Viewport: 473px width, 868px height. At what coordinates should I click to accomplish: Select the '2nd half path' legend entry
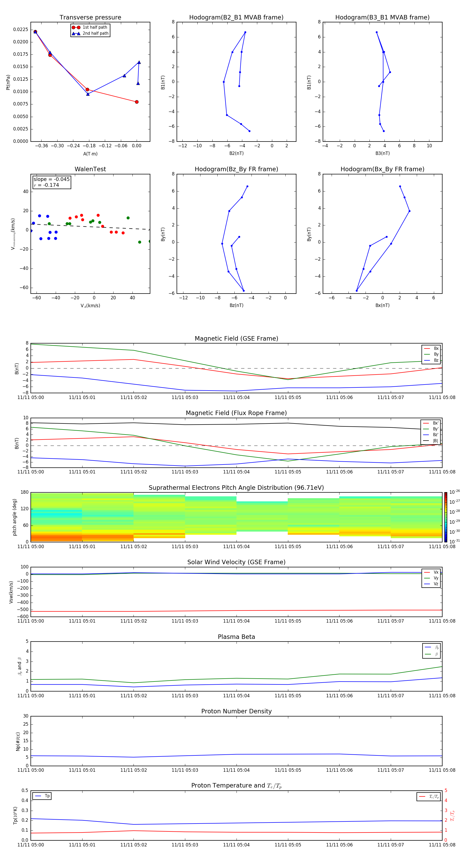[x=90, y=33]
